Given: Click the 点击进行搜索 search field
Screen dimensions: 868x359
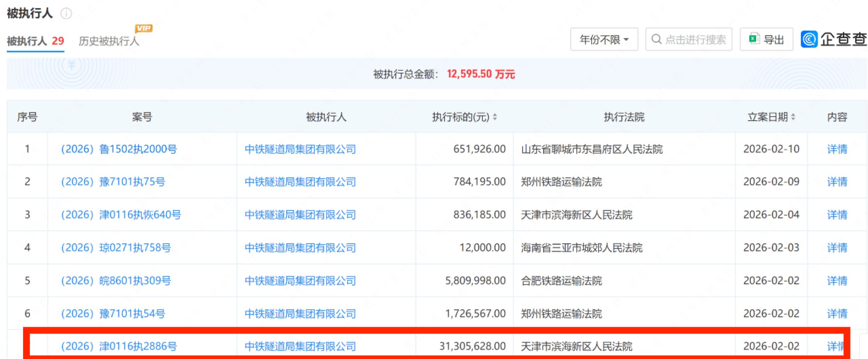Looking at the screenshot, I should pyautogui.click(x=695, y=39).
